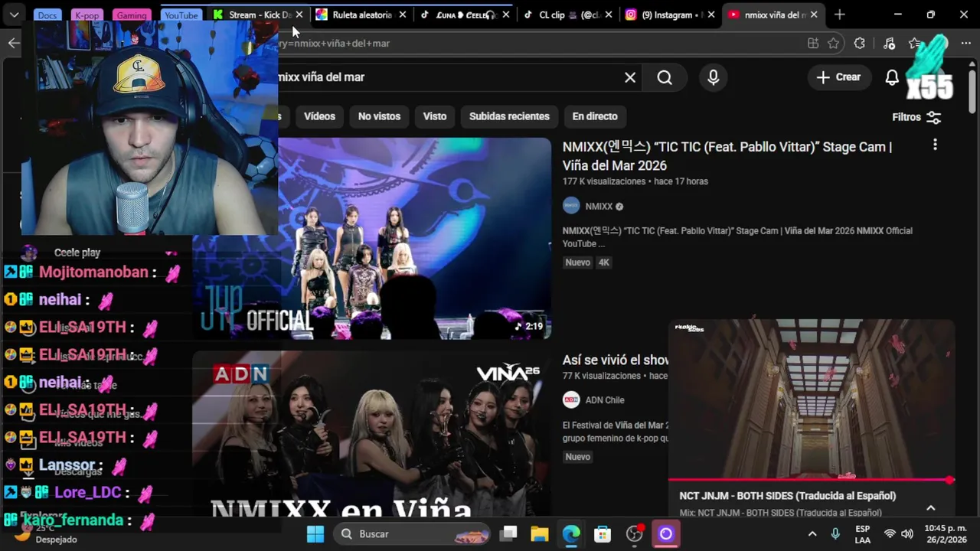This screenshot has width=980, height=551.
Task: Open File Explorer from the taskbar
Action: pyautogui.click(x=540, y=533)
